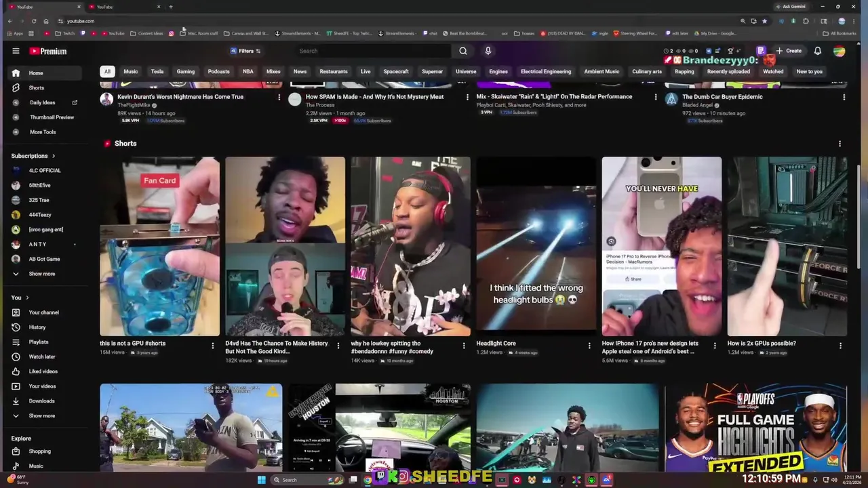Open the 'Fan Card' blue fan short thumbnail
The image size is (868, 488).
coord(159,247)
